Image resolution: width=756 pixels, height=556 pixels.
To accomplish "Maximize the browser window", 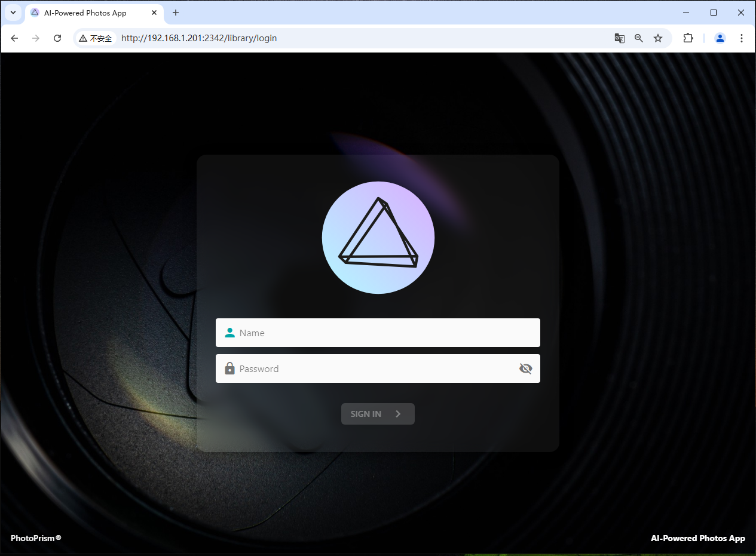I will click(714, 13).
